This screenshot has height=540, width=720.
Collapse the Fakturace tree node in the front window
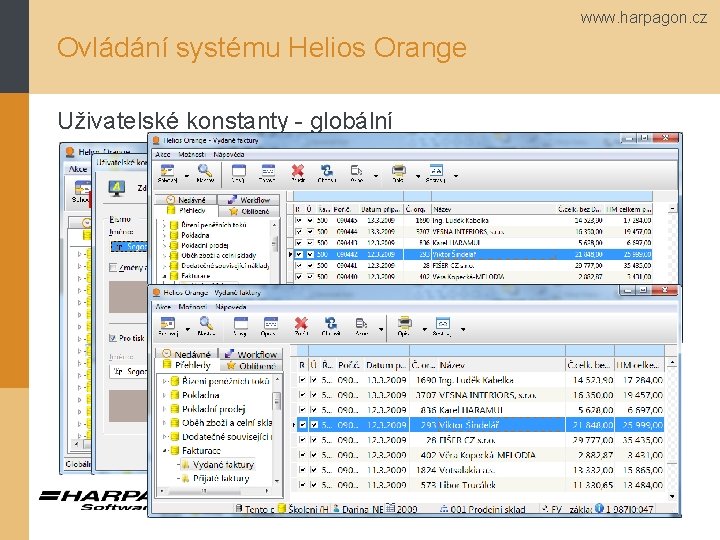tap(164, 450)
